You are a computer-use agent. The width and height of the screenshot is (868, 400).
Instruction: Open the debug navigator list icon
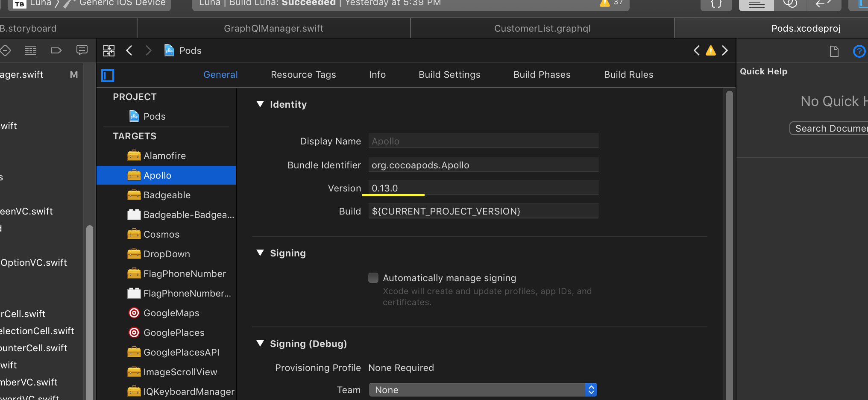coord(31,50)
